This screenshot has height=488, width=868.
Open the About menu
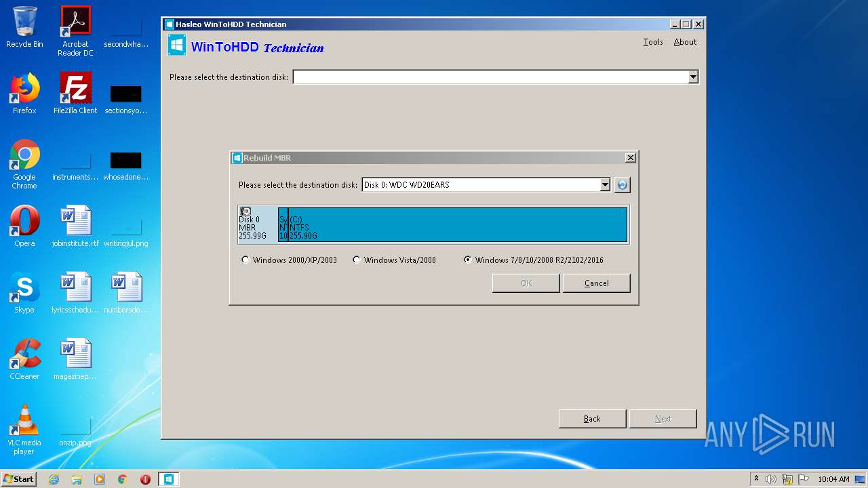tap(685, 42)
